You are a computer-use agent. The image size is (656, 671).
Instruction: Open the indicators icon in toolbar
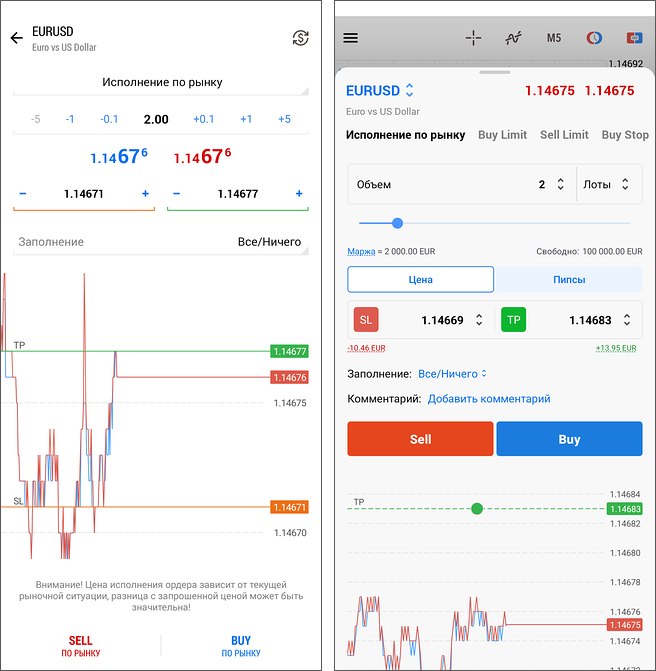(x=513, y=38)
